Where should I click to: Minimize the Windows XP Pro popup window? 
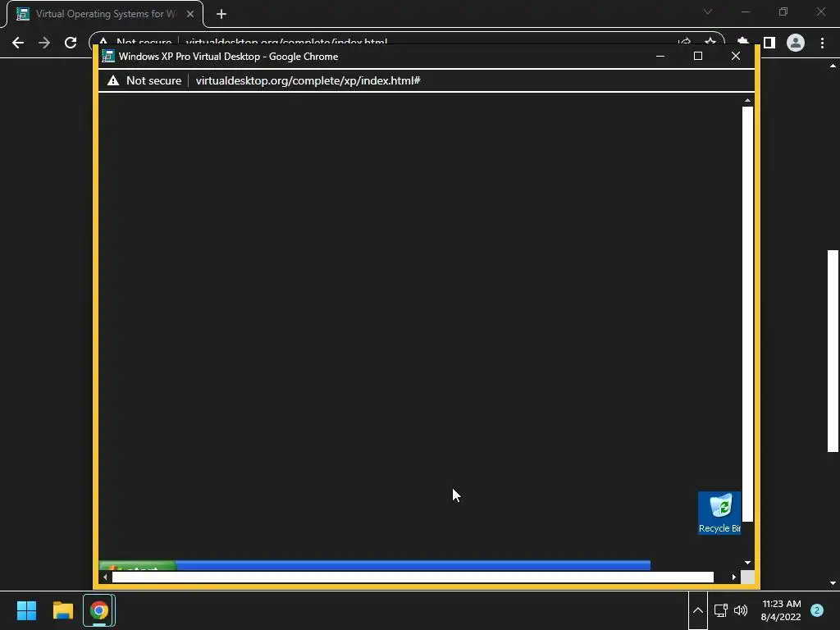pos(660,56)
